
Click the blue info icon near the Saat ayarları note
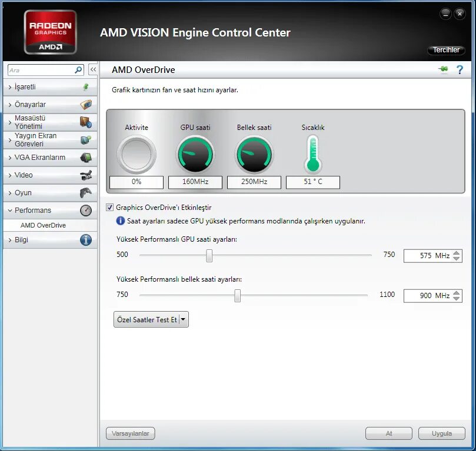click(x=121, y=221)
